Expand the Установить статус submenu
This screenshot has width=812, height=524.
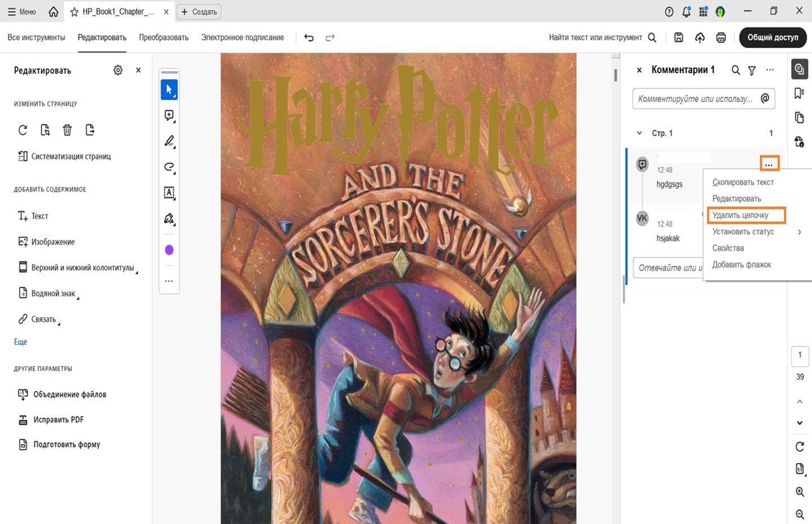click(x=800, y=232)
